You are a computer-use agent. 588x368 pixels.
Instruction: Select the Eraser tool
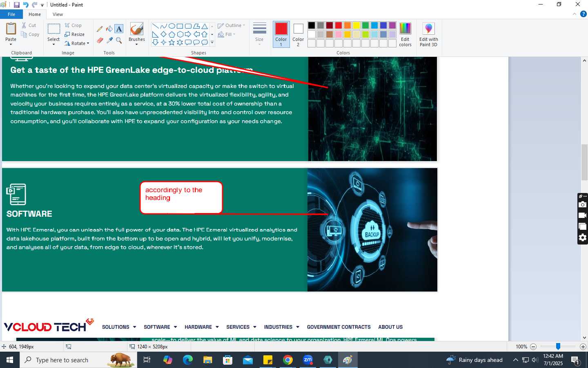click(x=100, y=40)
